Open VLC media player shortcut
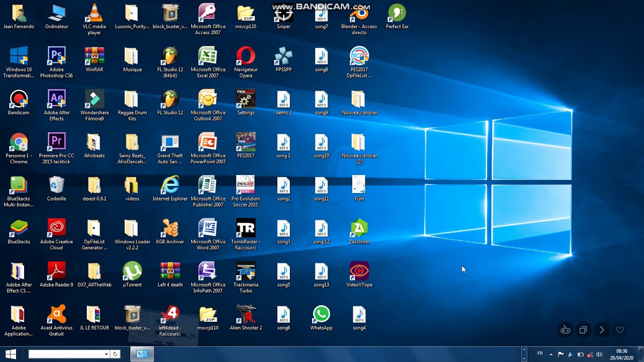Screen dimensions: 644x362 [94, 20]
